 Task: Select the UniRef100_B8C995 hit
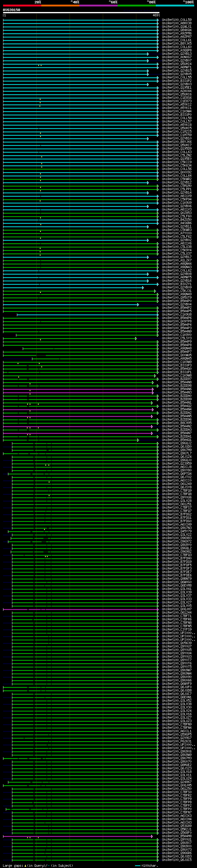coord(177,423)
